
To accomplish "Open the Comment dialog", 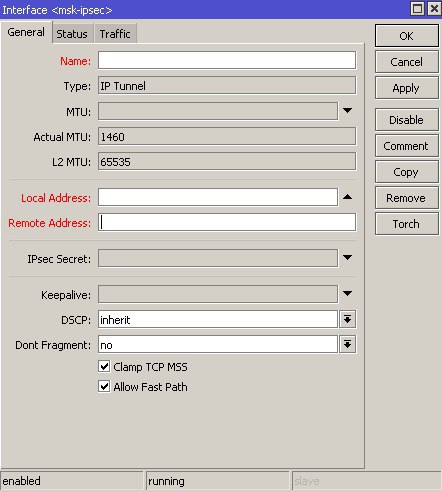I will point(406,146).
